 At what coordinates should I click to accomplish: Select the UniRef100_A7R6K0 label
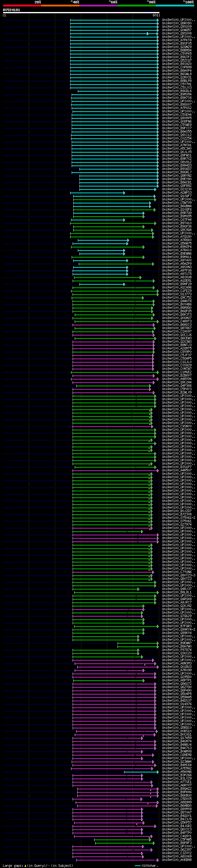coord(177,240)
